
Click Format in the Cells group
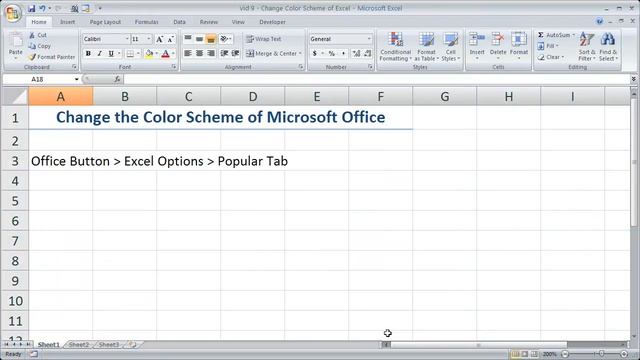(519, 46)
